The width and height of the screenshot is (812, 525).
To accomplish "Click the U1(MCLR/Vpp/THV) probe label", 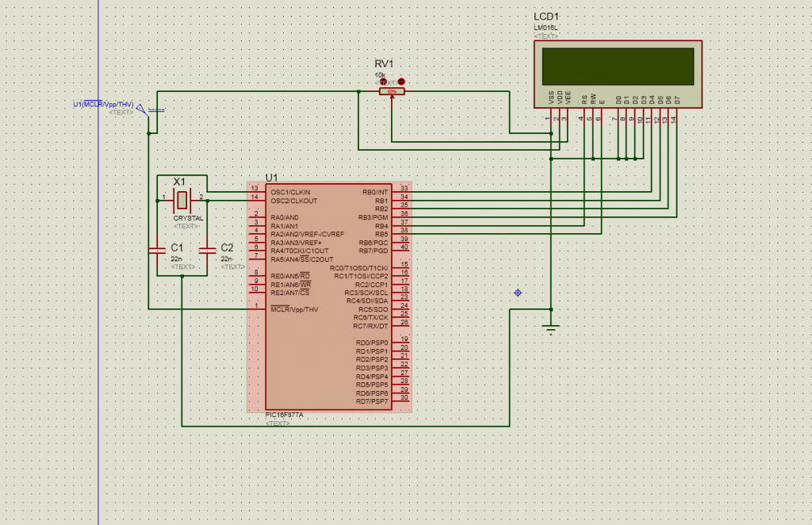I will pos(104,105).
